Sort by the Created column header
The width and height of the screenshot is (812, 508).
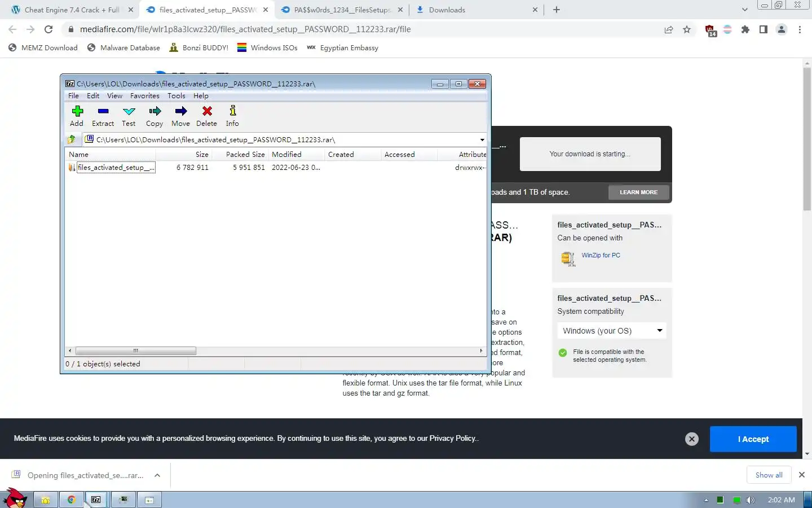tap(353, 154)
